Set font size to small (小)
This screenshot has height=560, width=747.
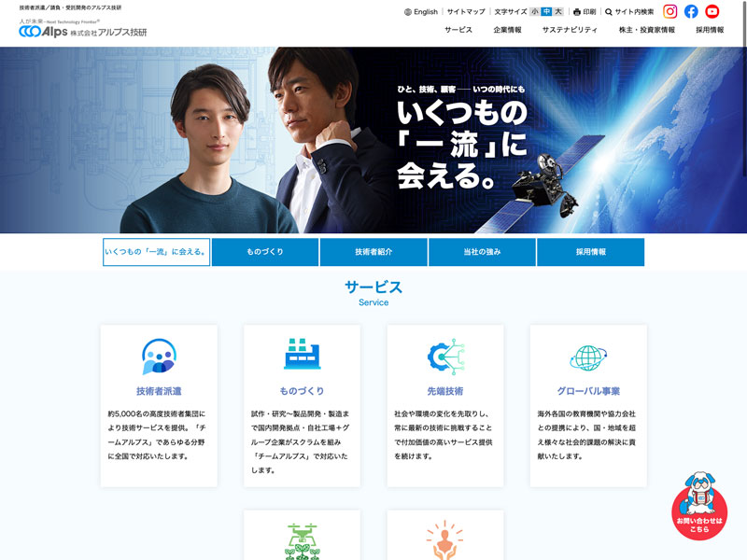(x=535, y=12)
